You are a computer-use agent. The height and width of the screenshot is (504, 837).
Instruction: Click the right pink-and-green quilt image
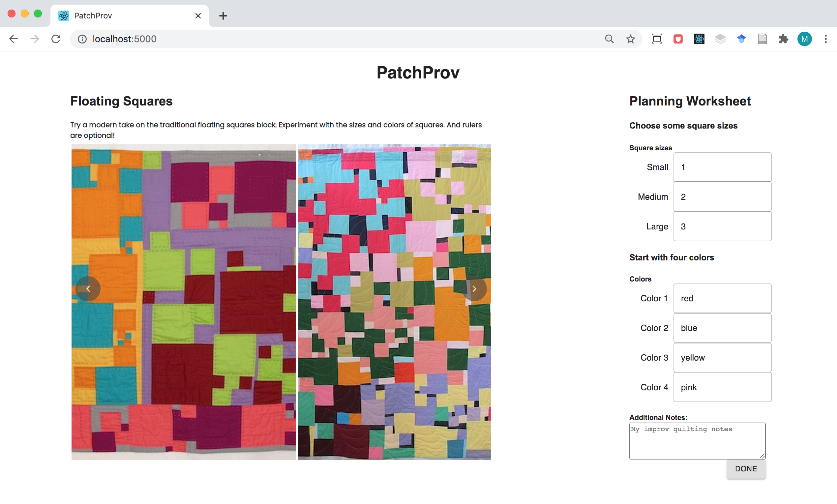[x=394, y=302]
